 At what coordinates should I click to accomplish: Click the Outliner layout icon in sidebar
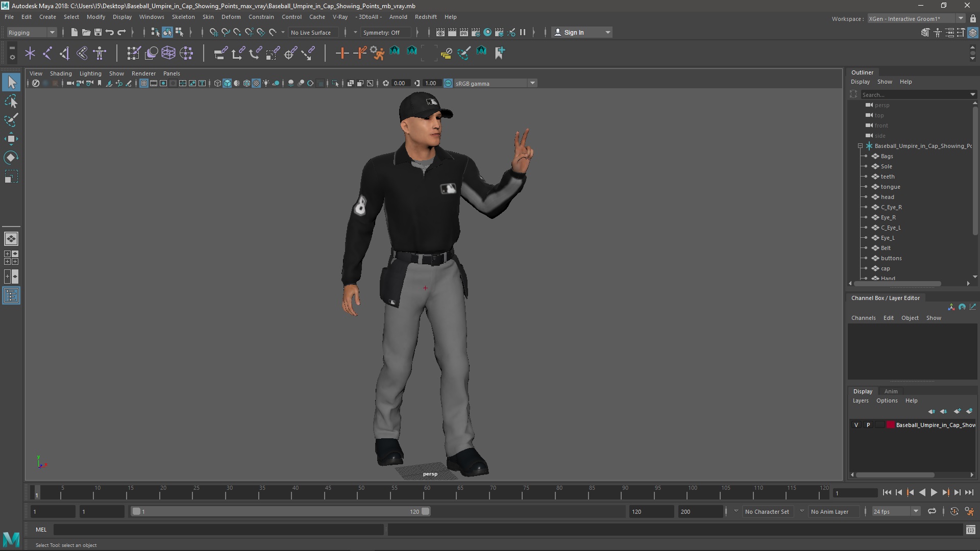coord(11,295)
